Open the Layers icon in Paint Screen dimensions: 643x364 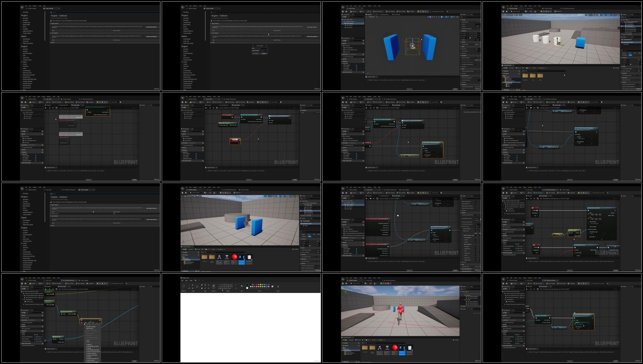click(278, 287)
